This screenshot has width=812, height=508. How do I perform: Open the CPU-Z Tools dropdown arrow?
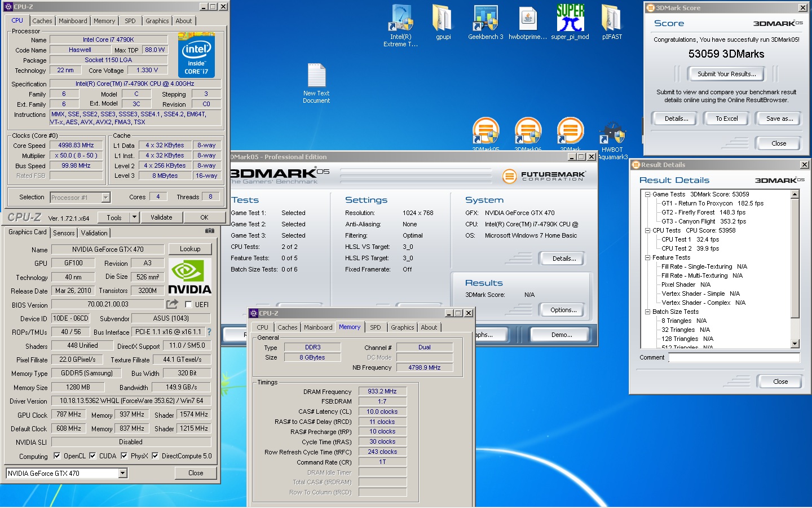[x=134, y=217]
